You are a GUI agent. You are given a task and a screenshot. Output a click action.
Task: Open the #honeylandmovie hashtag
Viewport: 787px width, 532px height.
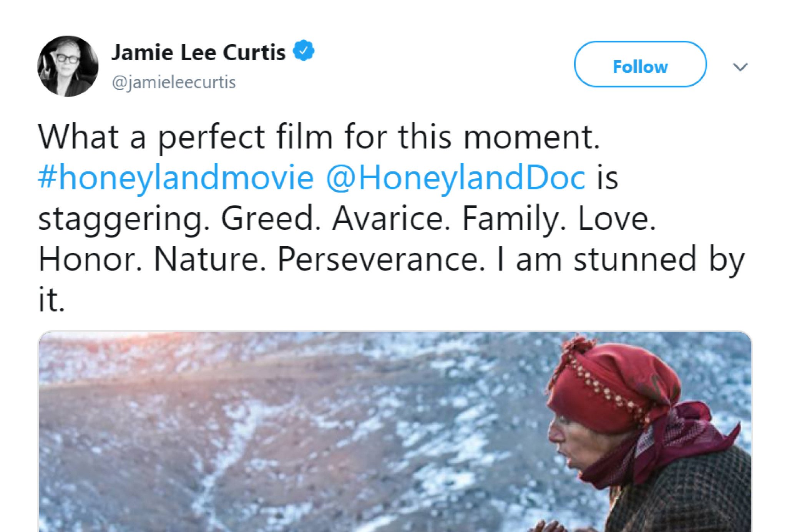[176, 177]
